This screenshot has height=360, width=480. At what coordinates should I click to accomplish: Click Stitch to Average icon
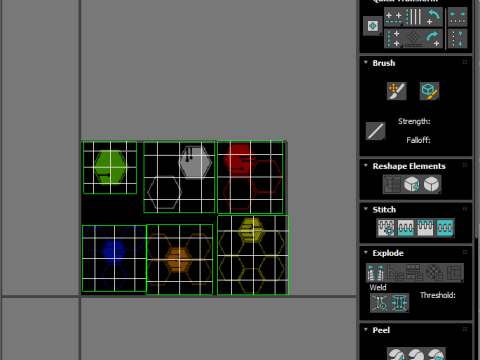pyautogui.click(x=425, y=228)
